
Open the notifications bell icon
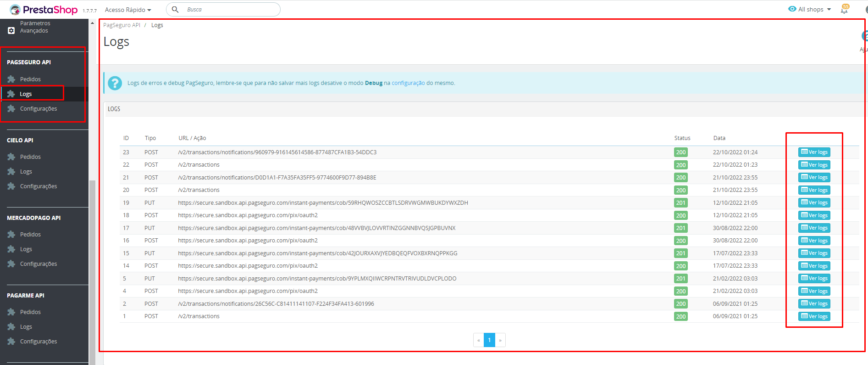tap(844, 9)
